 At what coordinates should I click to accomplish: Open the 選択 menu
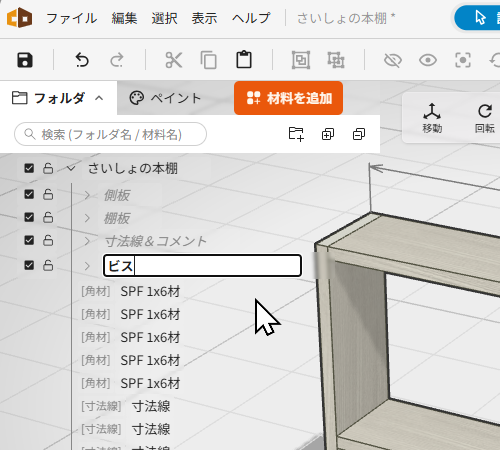[164, 18]
